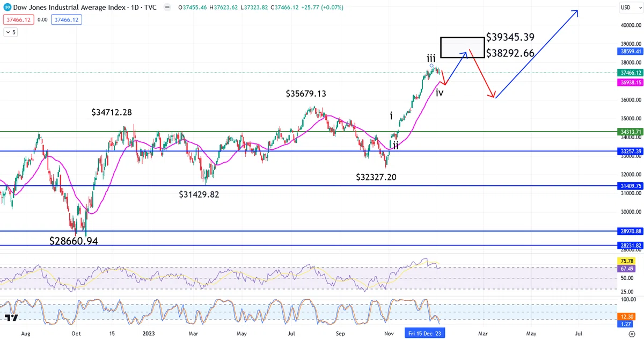
Task: Click the low value L37323.82
Action: (x=255, y=8)
